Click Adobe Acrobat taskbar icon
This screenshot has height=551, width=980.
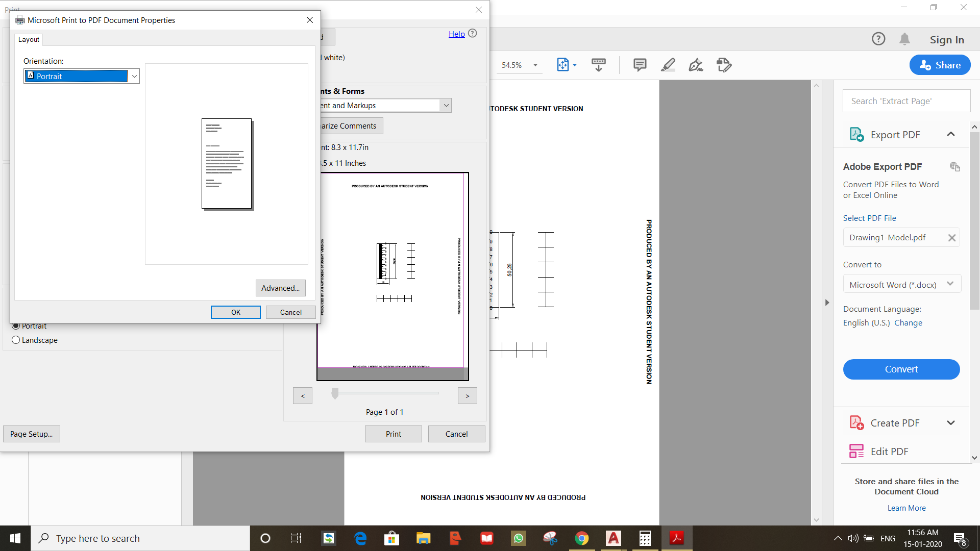click(x=676, y=538)
